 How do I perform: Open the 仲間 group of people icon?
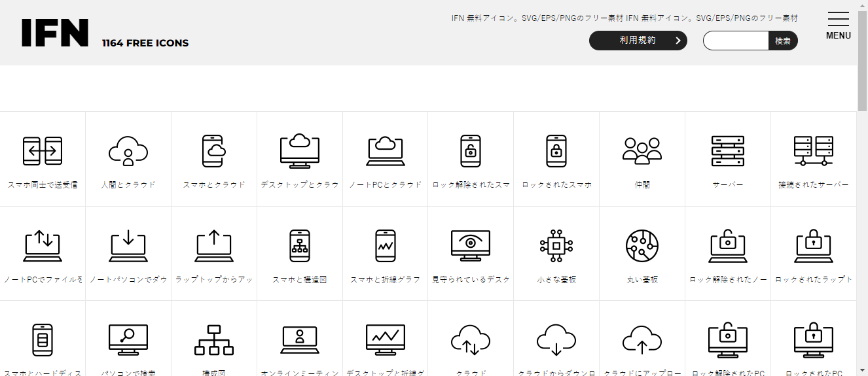[642, 151]
